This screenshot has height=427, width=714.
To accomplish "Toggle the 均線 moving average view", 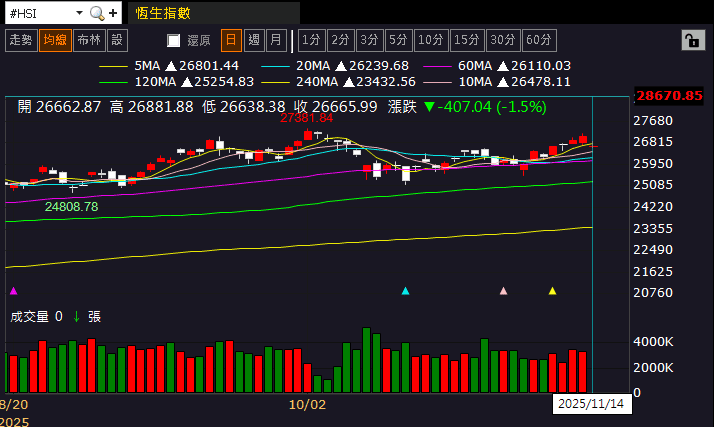I will pyautogui.click(x=54, y=40).
